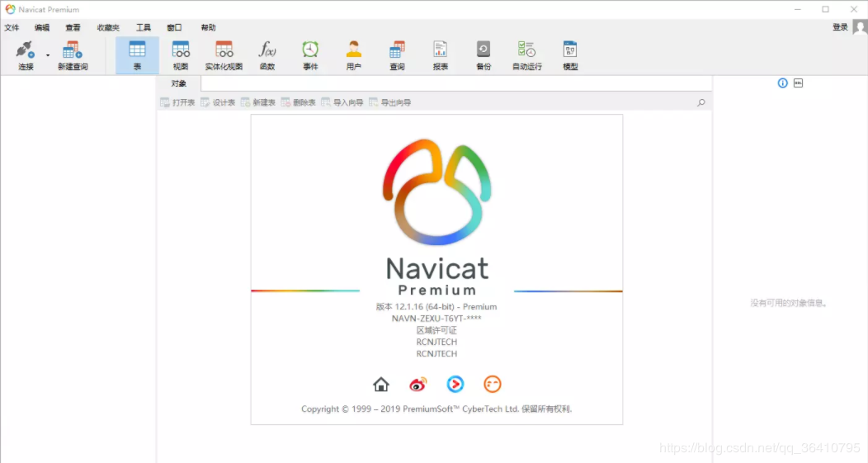Create a new query with 新建查询
The width and height of the screenshot is (868, 463).
73,55
